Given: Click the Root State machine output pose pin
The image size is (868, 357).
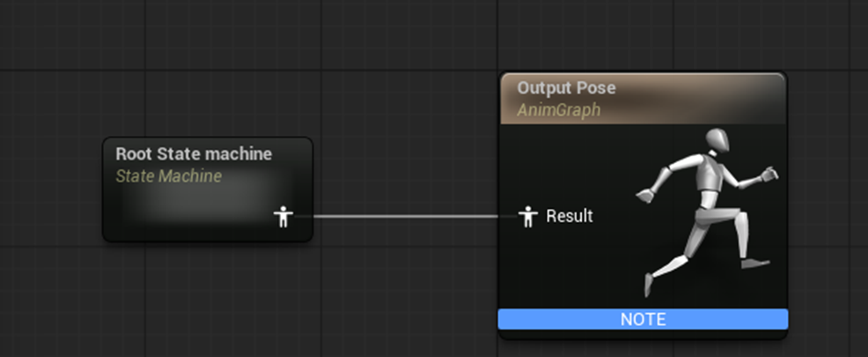Looking at the screenshot, I should pos(283,216).
